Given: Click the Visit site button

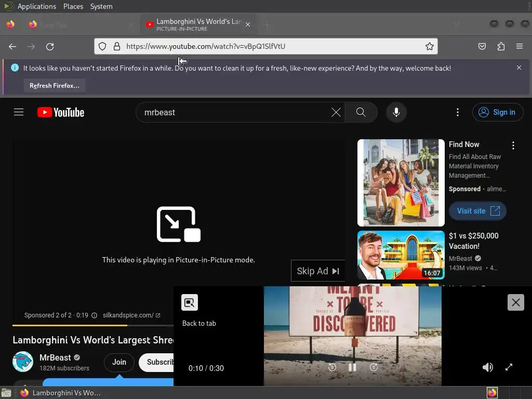Looking at the screenshot, I should click(478, 211).
